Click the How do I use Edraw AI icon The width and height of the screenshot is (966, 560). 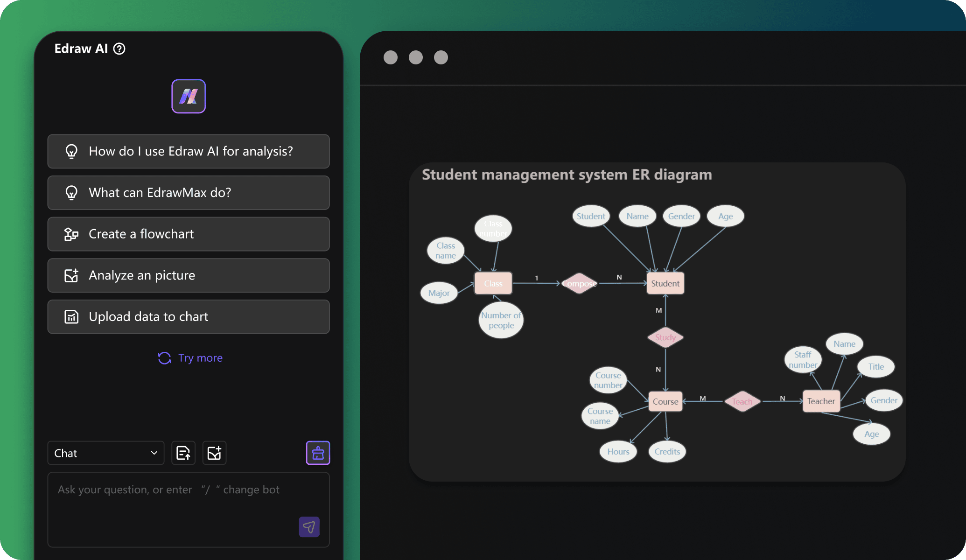click(x=70, y=151)
